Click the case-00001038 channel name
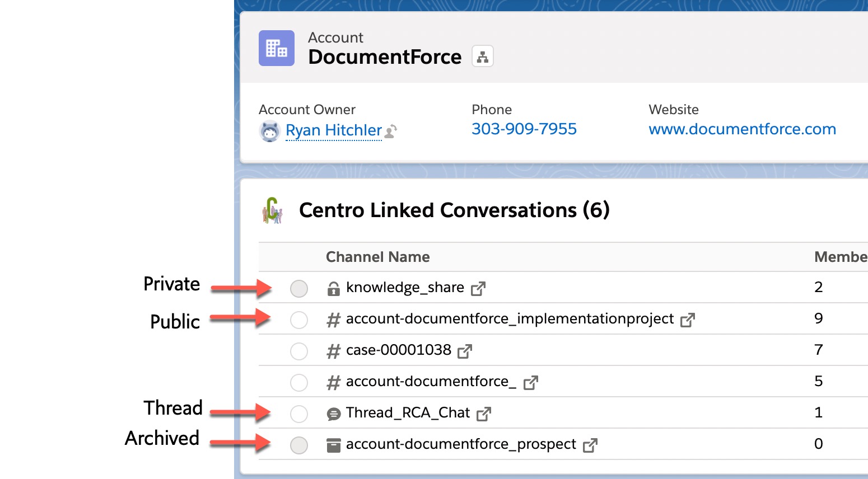 (x=399, y=350)
